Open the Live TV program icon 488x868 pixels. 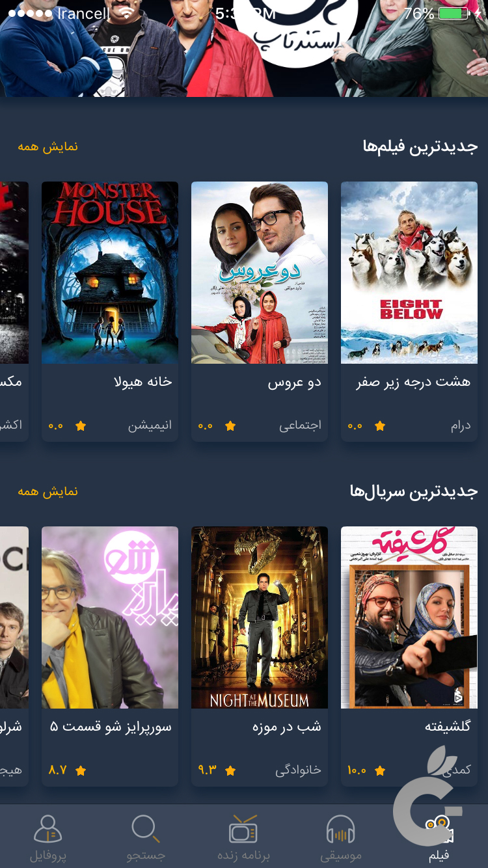243,829
